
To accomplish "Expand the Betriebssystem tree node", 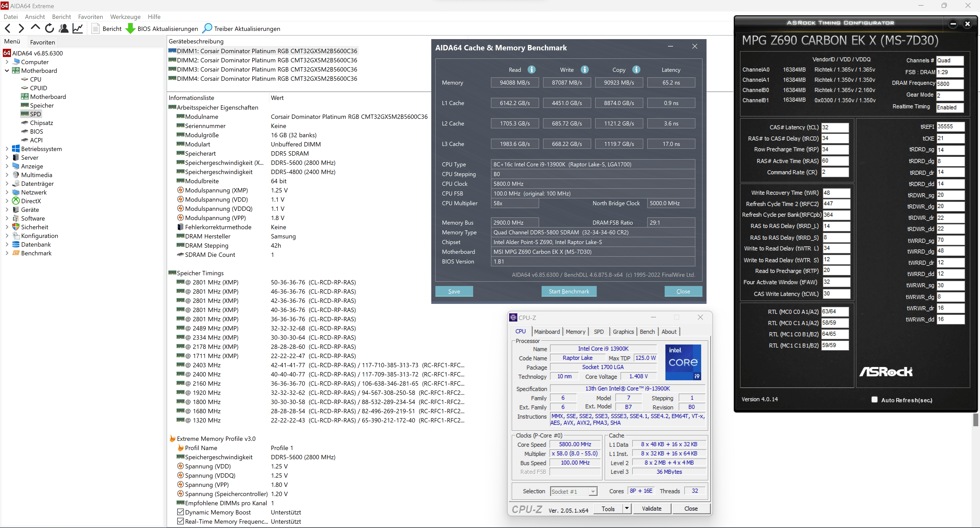I will (7, 149).
